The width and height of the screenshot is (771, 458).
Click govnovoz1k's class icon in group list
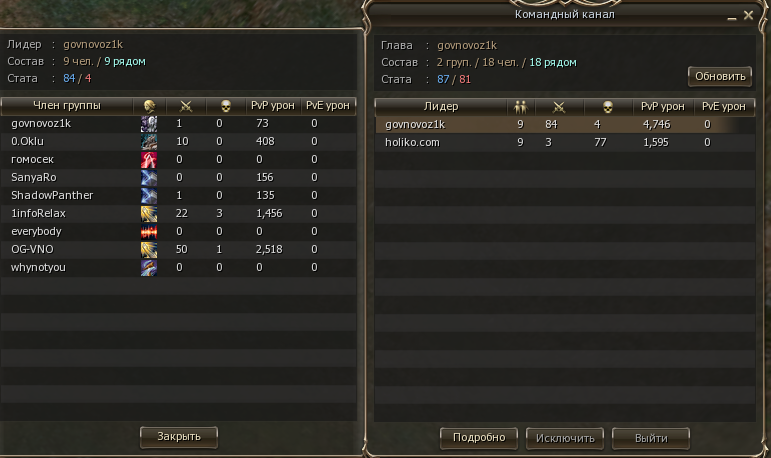point(149,124)
